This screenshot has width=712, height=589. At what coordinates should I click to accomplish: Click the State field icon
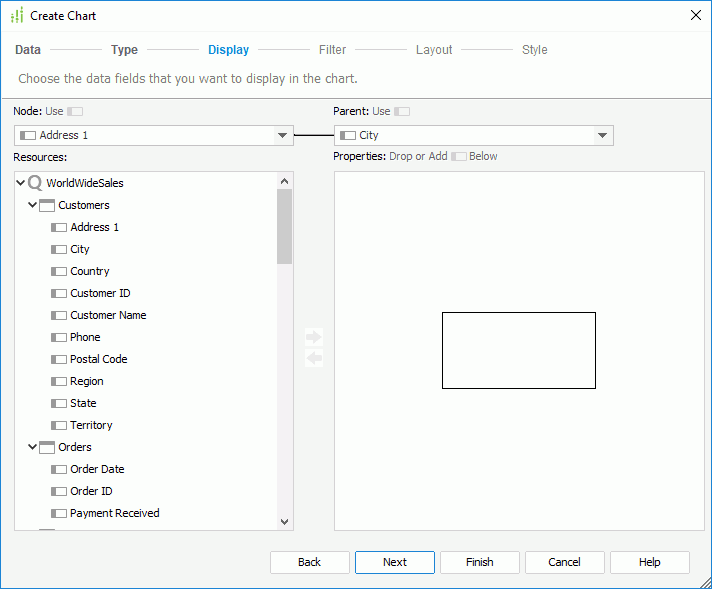click(59, 403)
